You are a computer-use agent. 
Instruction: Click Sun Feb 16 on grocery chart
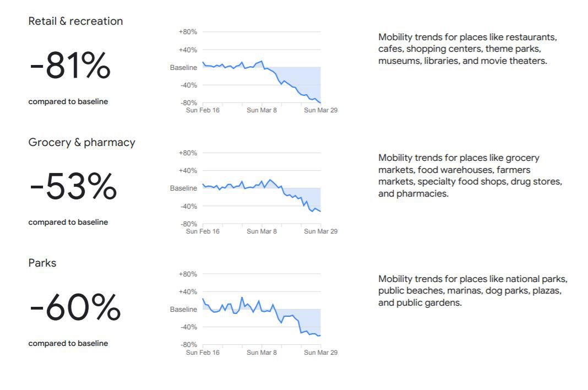coord(203,231)
